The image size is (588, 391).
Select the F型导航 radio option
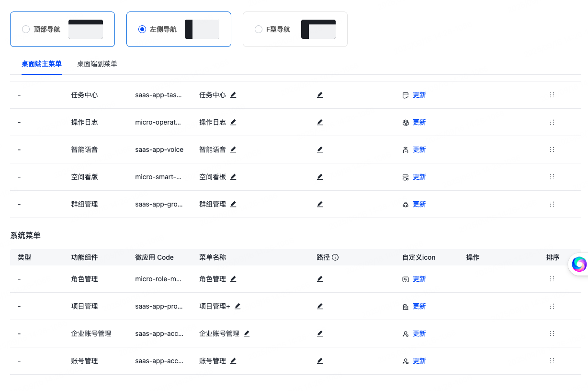(259, 29)
